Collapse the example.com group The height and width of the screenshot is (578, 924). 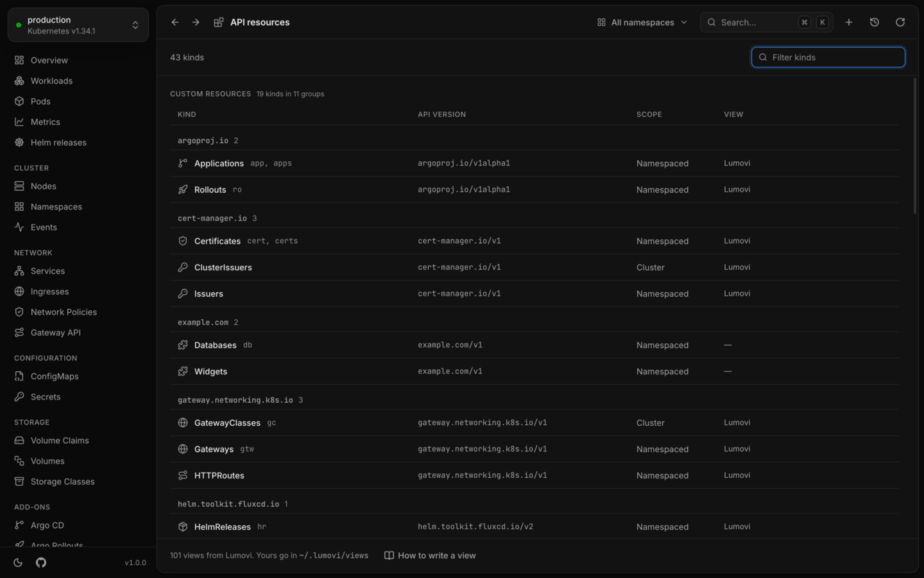[208, 322]
